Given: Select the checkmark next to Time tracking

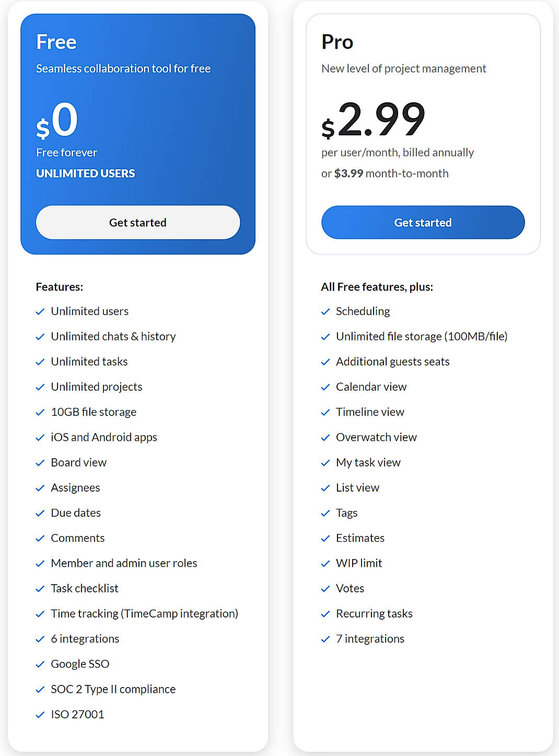Looking at the screenshot, I should pos(40,614).
